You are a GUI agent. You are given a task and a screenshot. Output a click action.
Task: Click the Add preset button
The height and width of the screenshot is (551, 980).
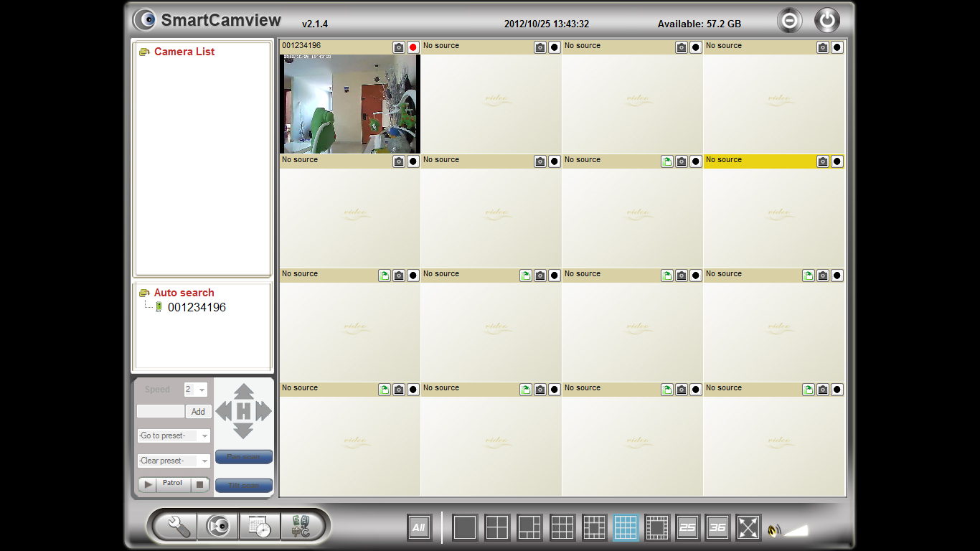[x=198, y=412]
